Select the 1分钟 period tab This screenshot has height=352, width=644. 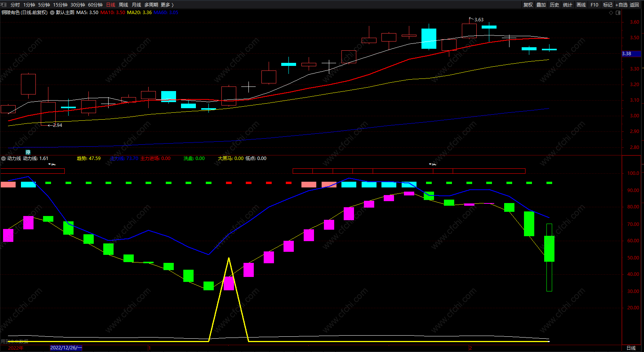[x=29, y=5]
